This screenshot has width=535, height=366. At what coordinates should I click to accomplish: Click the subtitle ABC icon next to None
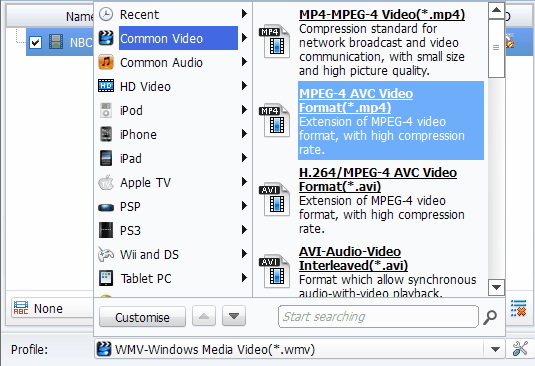pyautogui.click(x=21, y=308)
